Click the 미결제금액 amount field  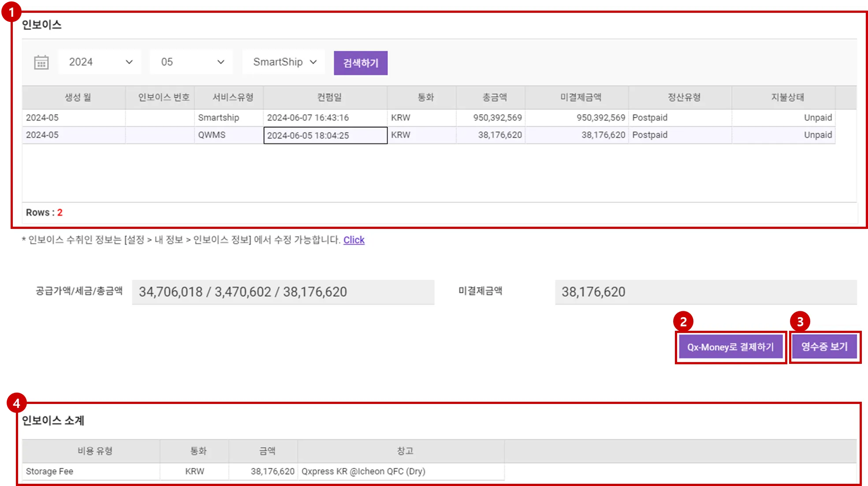click(705, 292)
